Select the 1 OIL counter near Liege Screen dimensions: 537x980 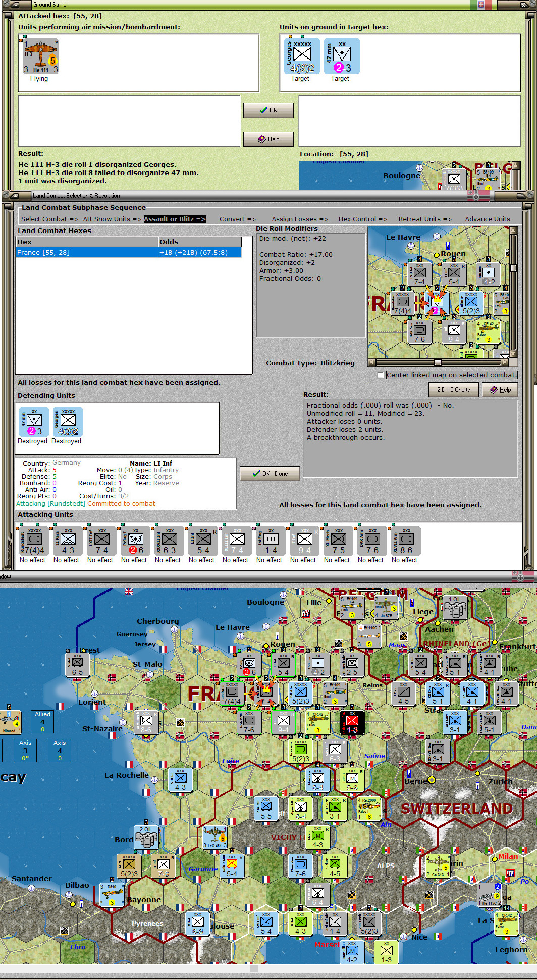pos(455,607)
